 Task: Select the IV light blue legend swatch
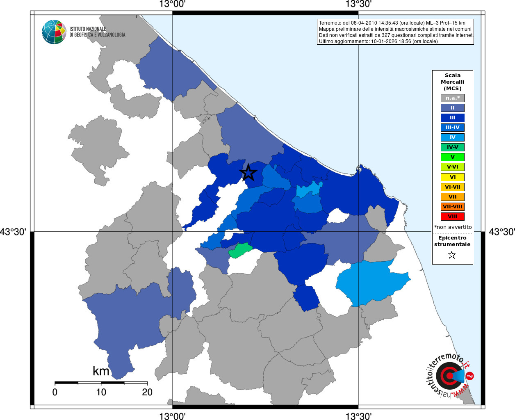pos(453,137)
